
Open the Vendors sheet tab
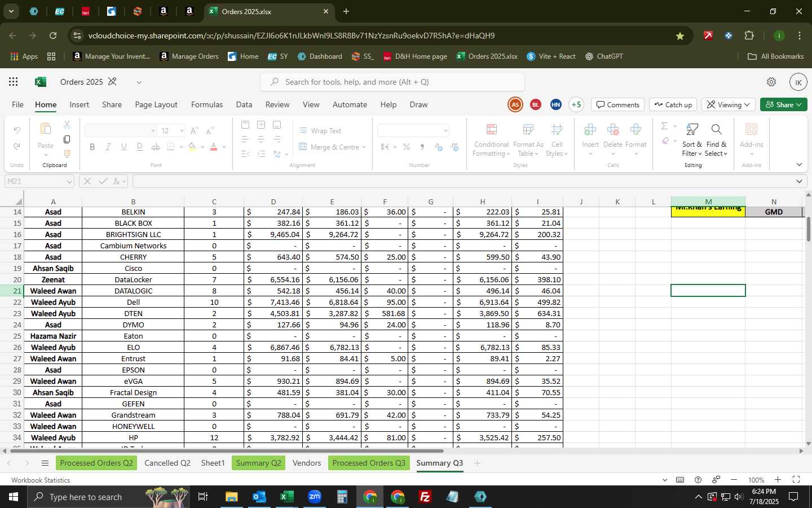pyautogui.click(x=307, y=463)
